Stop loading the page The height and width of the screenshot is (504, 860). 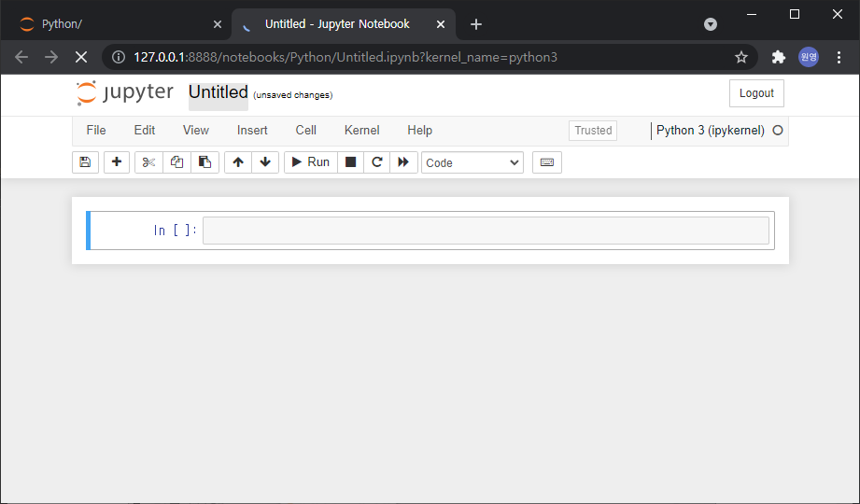[x=81, y=57]
